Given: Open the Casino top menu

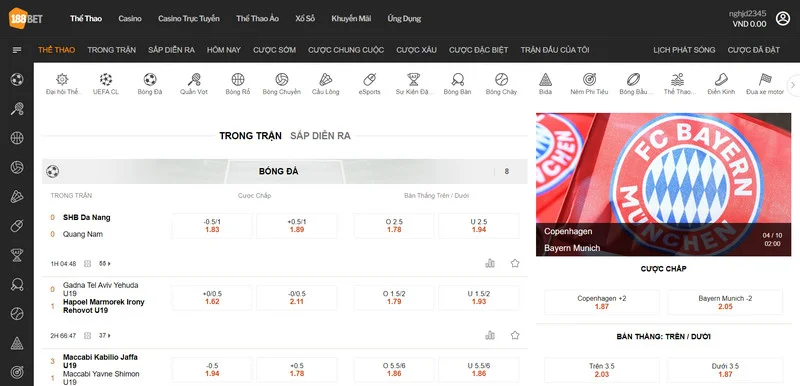Looking at the screenshot, I should [x=130, y=18].
